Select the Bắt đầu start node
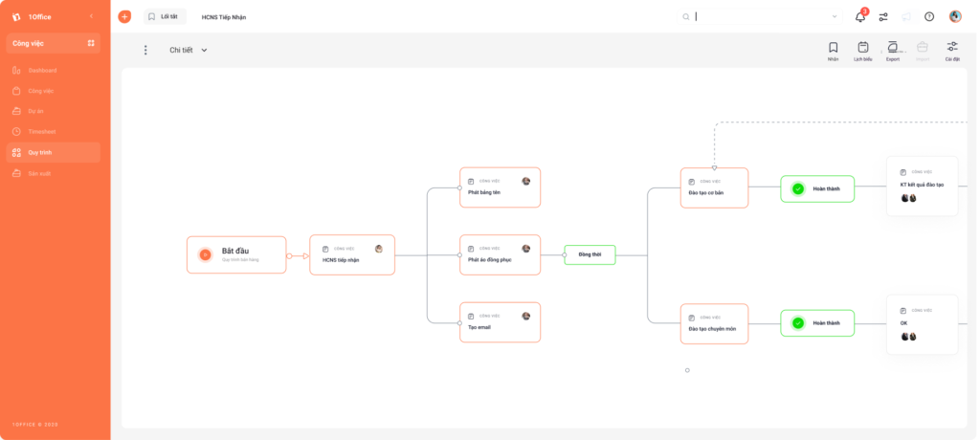 236,255
